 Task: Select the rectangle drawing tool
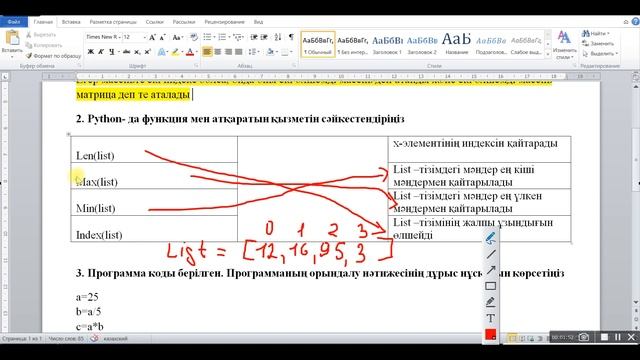click(x=491, y=286)
